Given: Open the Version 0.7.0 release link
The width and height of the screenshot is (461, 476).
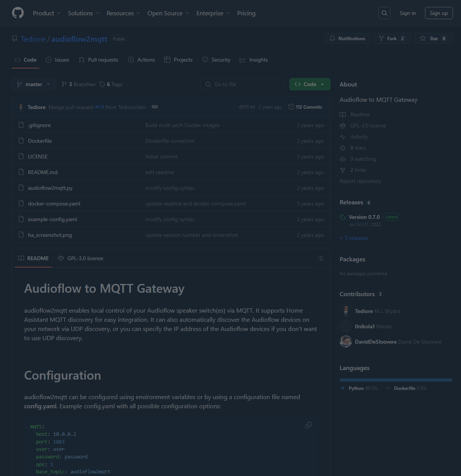Looking at the screenshot, I should click(x=364, y=217).
